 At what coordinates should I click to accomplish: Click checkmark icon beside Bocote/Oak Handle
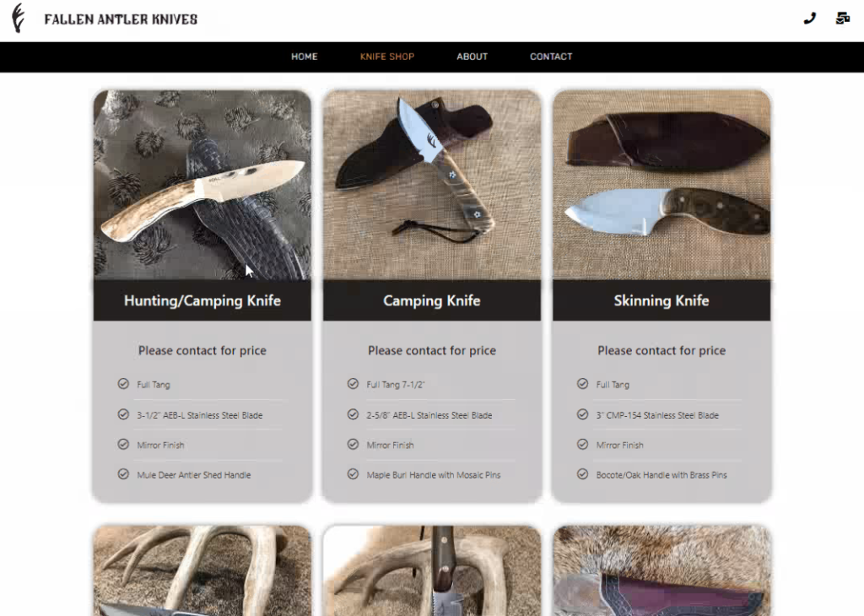click(x=582, y=474)
